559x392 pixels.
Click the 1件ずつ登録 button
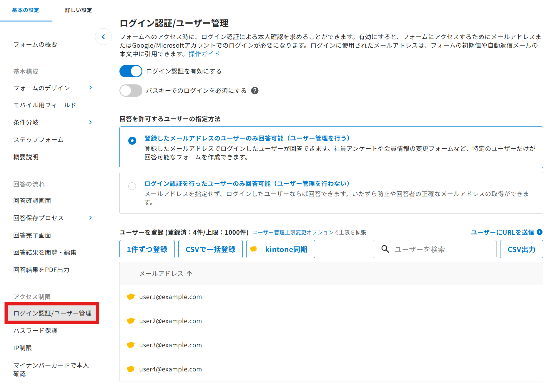pyautogui.click(x=147, y=249)
